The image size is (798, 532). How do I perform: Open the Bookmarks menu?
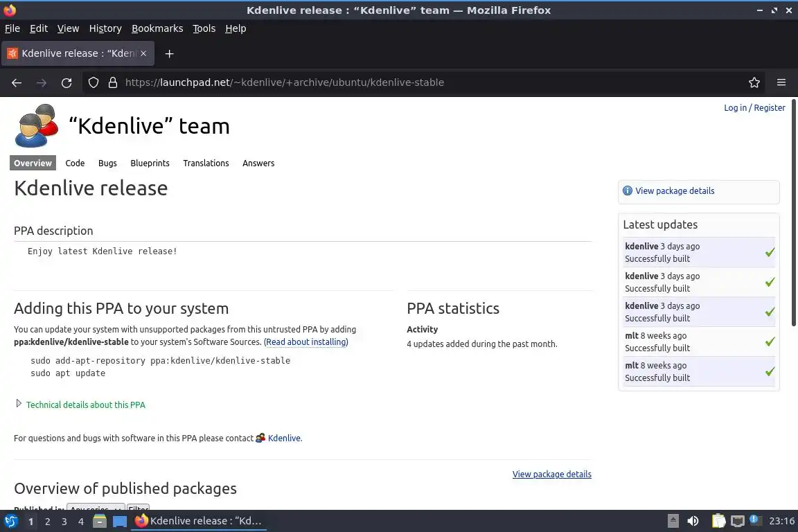(157, 28)
